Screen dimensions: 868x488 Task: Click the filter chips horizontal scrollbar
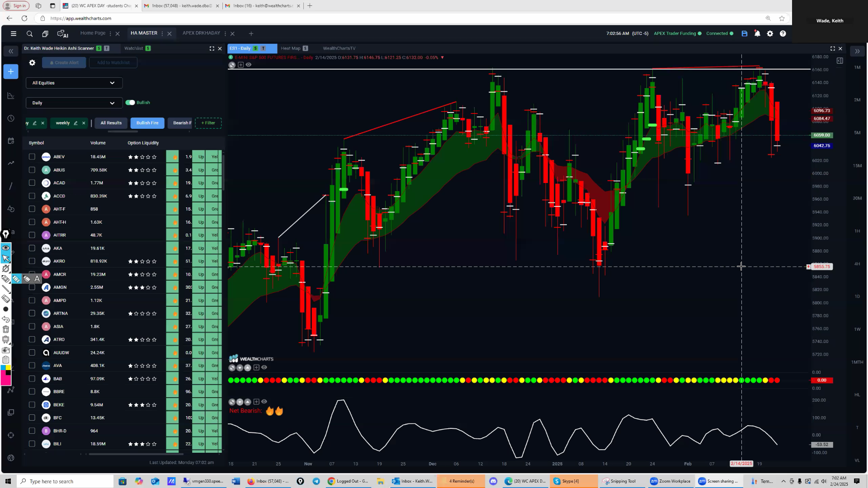(x=123, y=131)
